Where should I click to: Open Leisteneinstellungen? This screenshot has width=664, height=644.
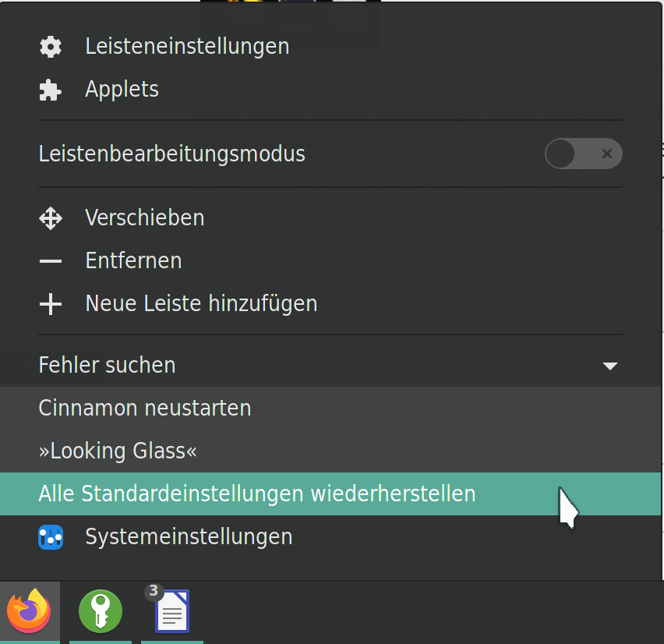pos(187,47)
